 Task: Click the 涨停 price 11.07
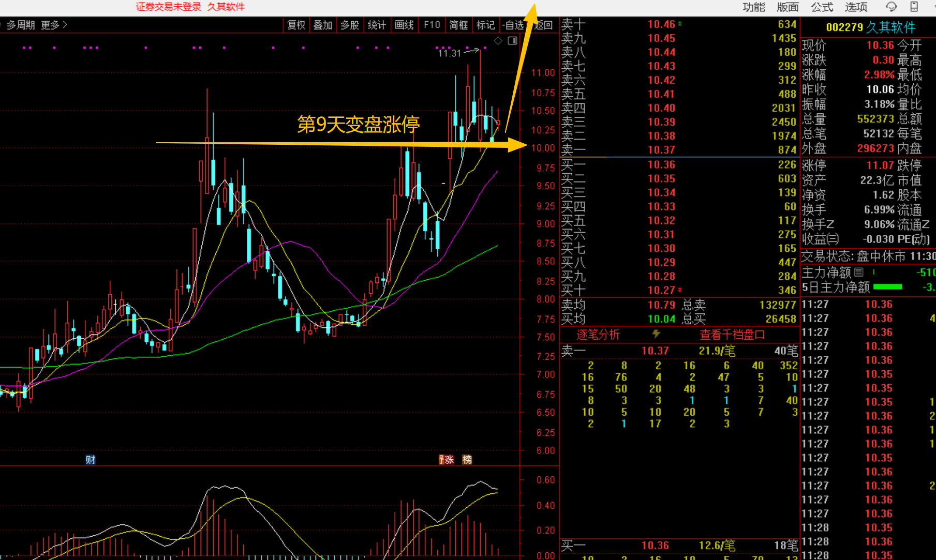880,165
